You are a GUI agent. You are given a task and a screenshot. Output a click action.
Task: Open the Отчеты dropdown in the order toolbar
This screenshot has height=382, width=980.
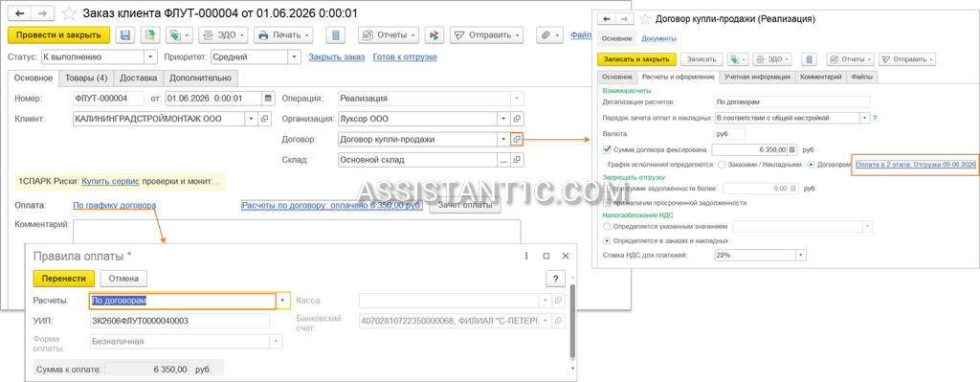389,35
